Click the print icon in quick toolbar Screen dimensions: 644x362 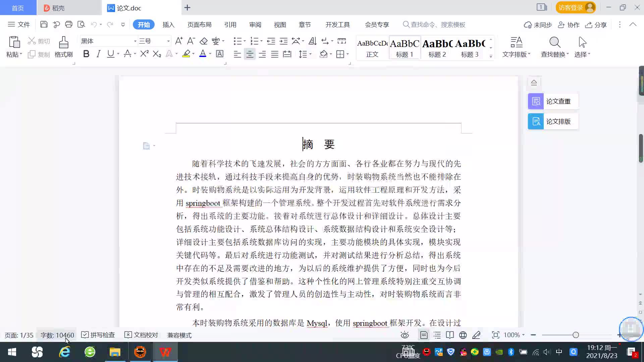[x=69, y=24]
